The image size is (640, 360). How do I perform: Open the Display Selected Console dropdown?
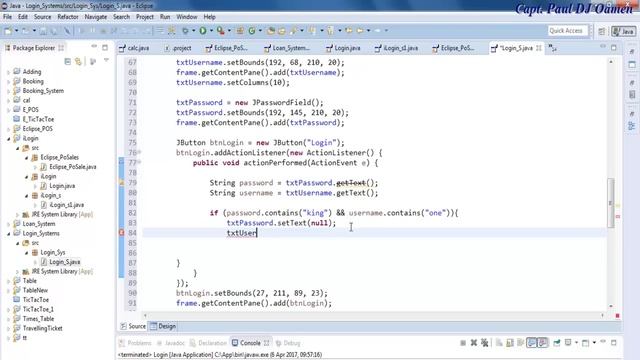click(576, 343)
